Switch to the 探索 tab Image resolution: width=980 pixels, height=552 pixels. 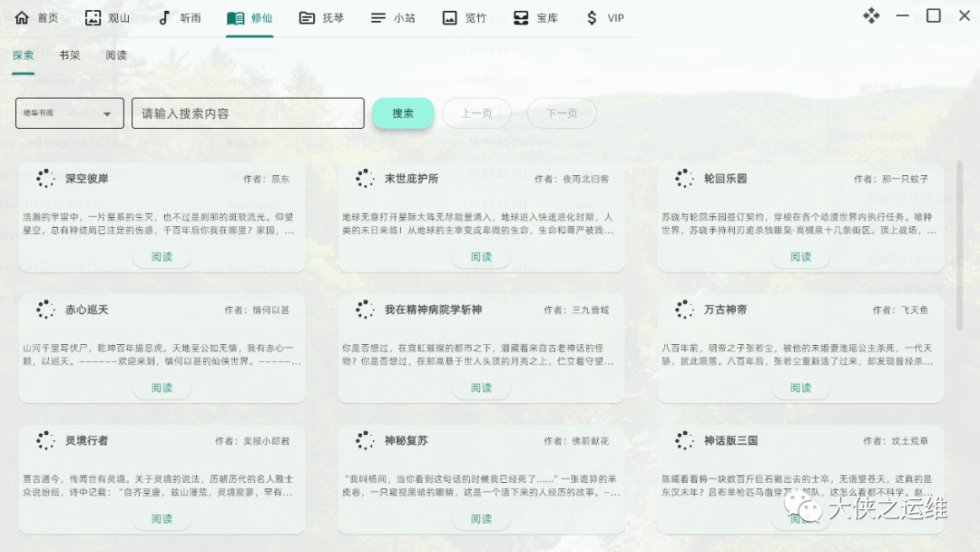(23, 55)
